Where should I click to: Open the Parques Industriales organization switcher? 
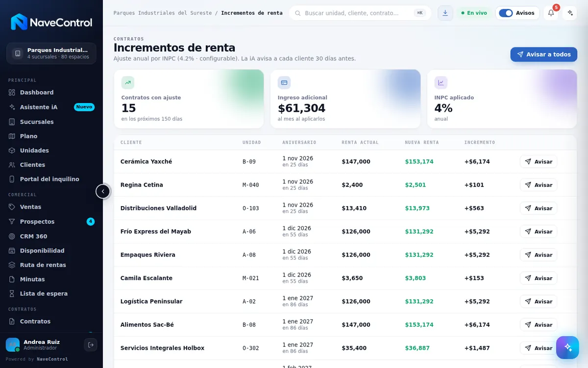click(x=51, y=53)
